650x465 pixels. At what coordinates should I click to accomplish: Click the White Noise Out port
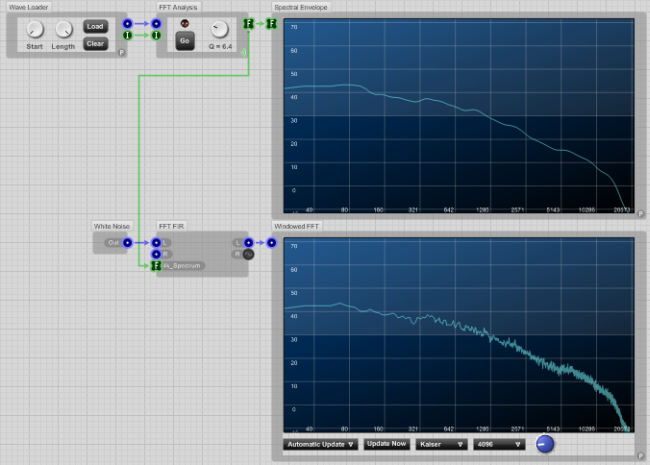[x=127, y=242]
